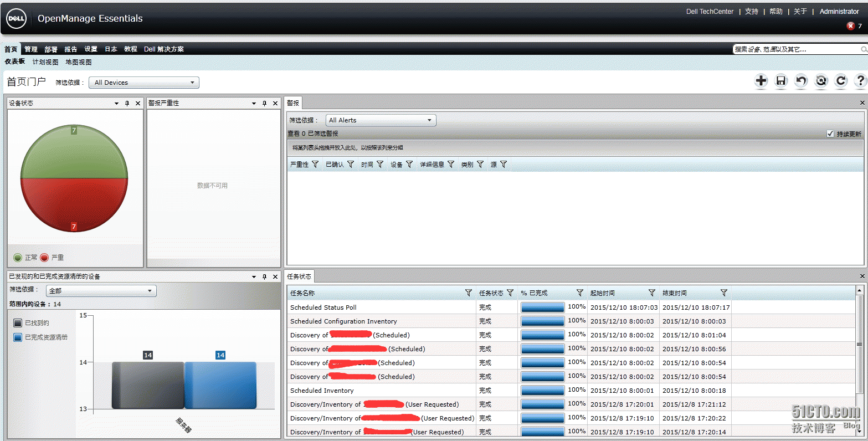Pin the 设备状态 panel
This screenshot has width=868, height=441.
[x=127, y=103]
